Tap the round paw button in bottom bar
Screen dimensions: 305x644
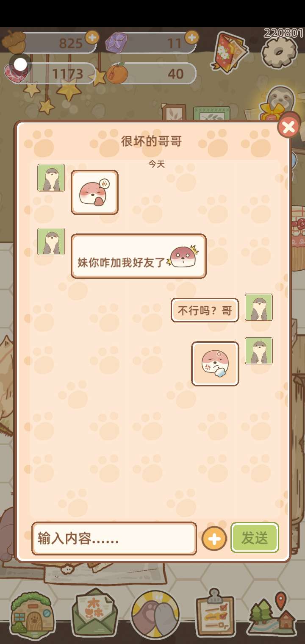pyautogui.click(x=155, y=614)
